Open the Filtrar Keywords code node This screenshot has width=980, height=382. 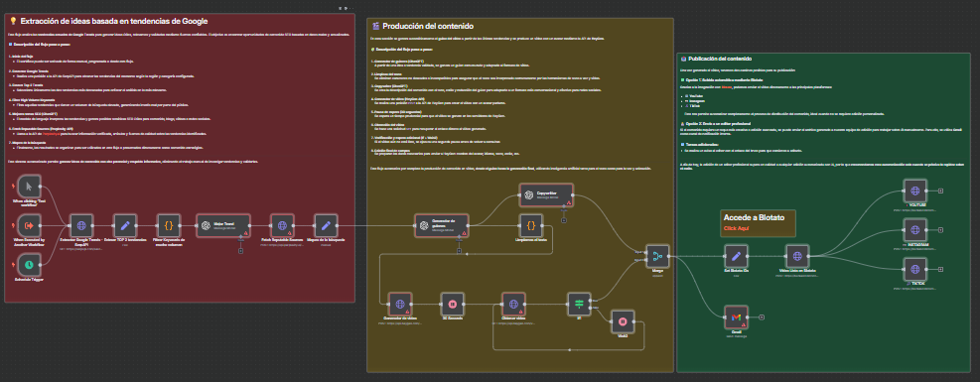pos(168,225)
